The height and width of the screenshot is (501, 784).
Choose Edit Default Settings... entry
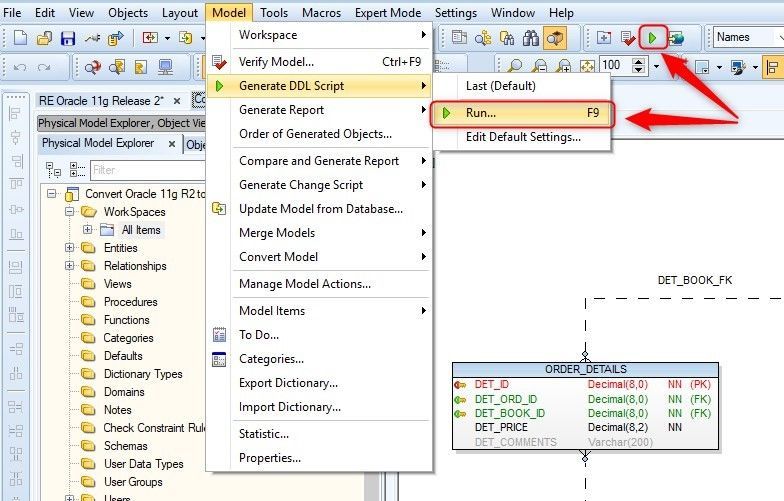(522, 137)
